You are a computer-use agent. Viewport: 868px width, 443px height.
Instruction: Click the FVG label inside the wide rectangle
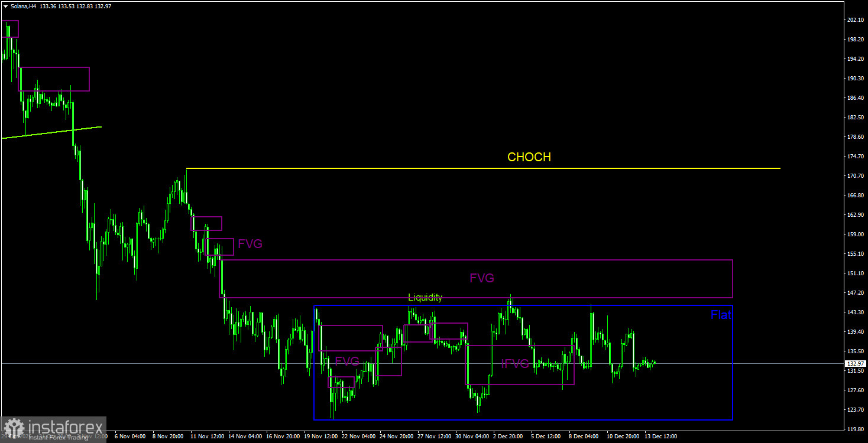click(482, 278)
